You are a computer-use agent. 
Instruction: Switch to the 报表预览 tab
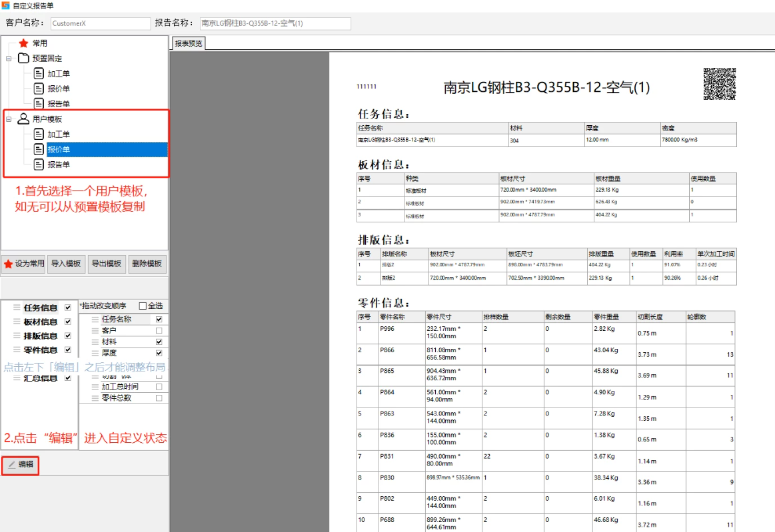[x=189, y=43]
